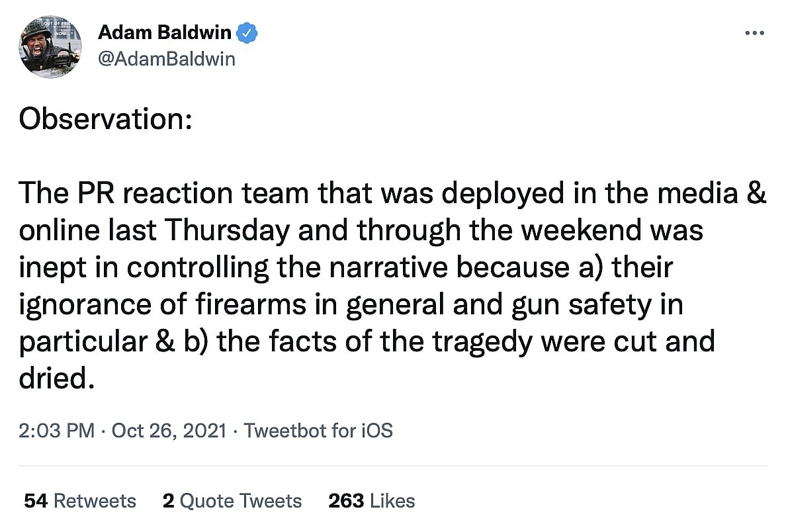
Task: Click the Oct 26, 2021 date
Action: 169,431
